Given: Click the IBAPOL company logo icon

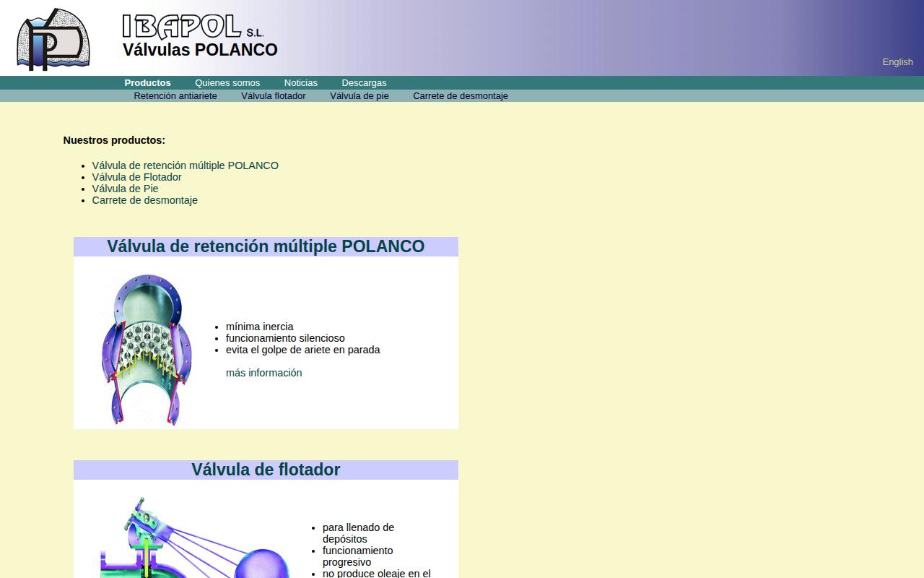Looking at the screenshot, I should click(x=53, y=40).
